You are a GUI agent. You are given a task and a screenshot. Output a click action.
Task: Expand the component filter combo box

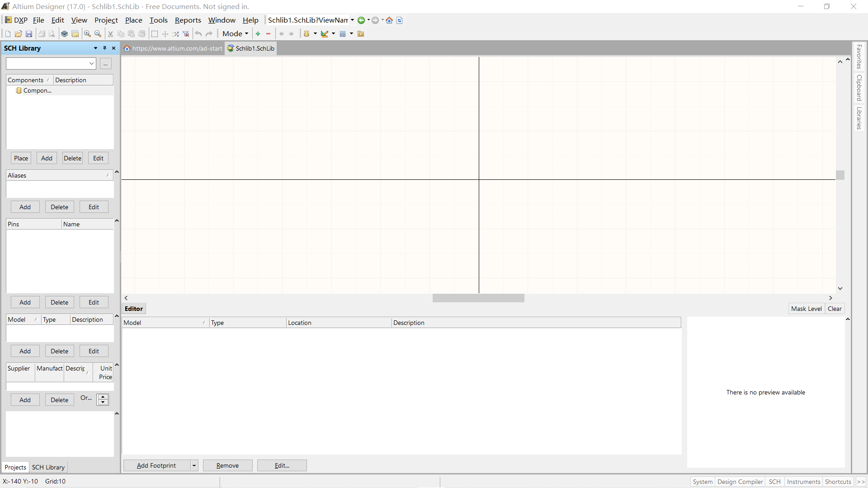click(x=91, y=64)
